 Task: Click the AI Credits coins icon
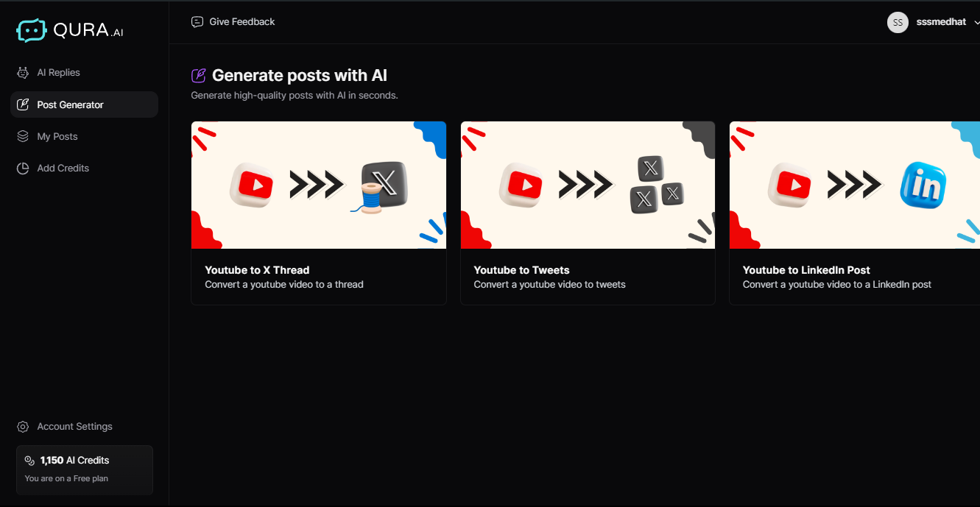[x=29, y=461]
